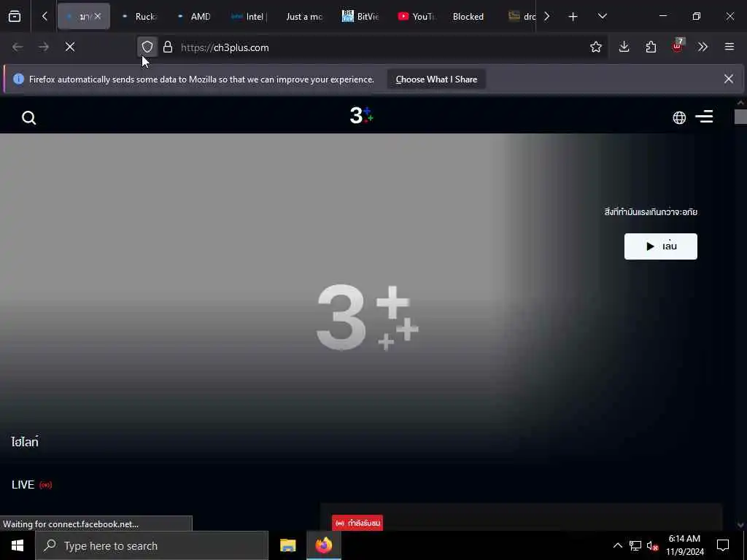747x560 pixels.
Task: Stop loading the page
Action: pyautogui.click(x=70, y=47)
